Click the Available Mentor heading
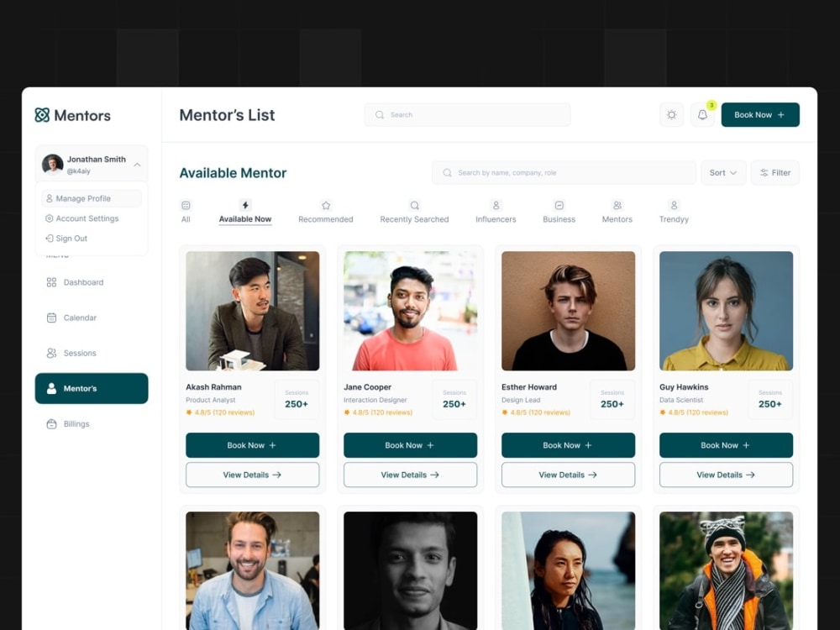 coord(233,173)
